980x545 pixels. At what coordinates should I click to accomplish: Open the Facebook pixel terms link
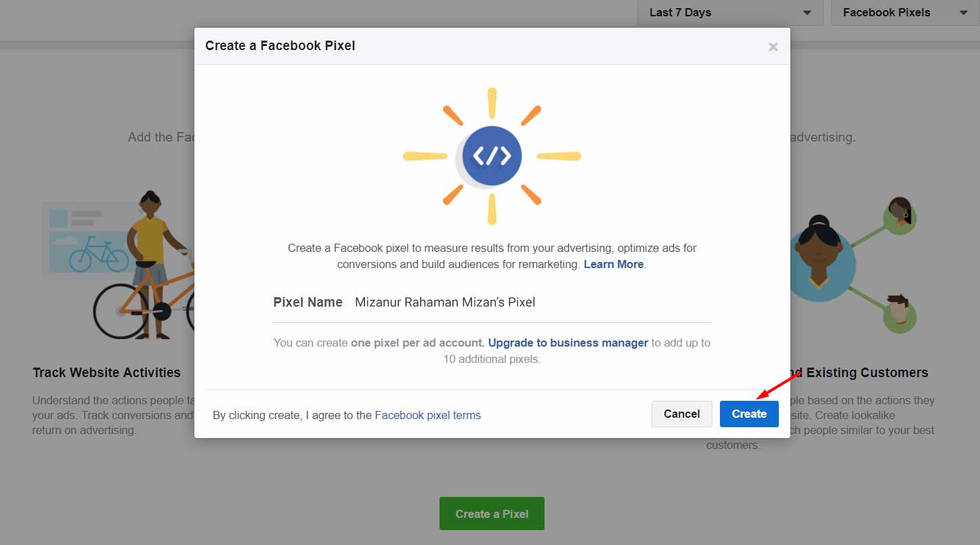point(428,415)
